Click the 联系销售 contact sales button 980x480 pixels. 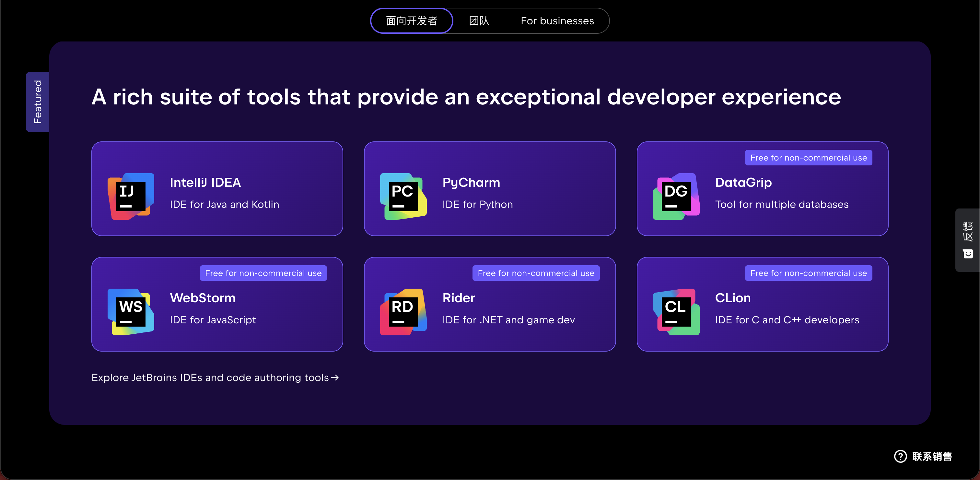pos(923,456)
